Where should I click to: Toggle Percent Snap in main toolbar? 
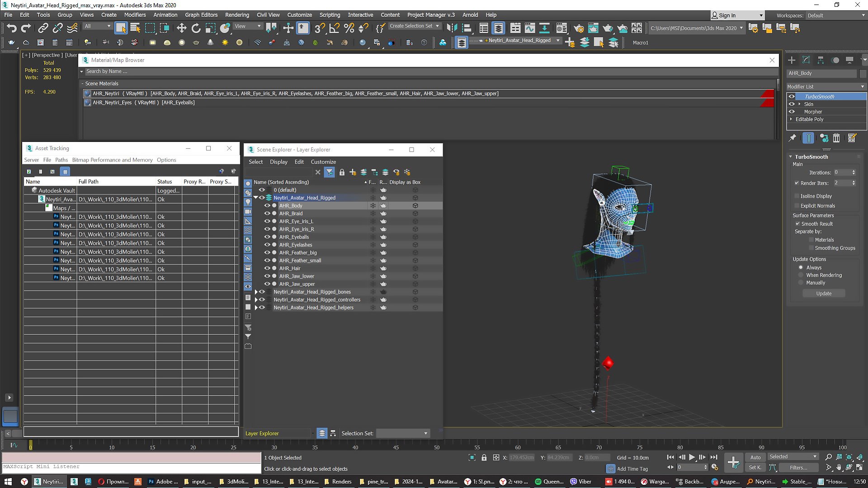click(349, 28)
